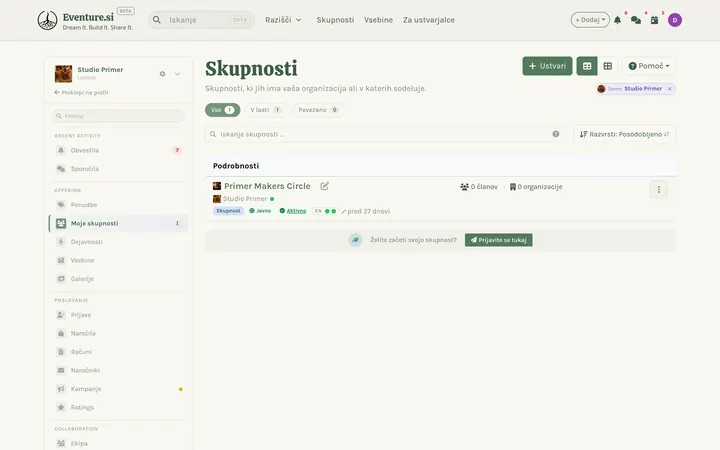Open Ponudbe in the sidebar
This screenshot has height=450, width=720.
pos(118,205)
